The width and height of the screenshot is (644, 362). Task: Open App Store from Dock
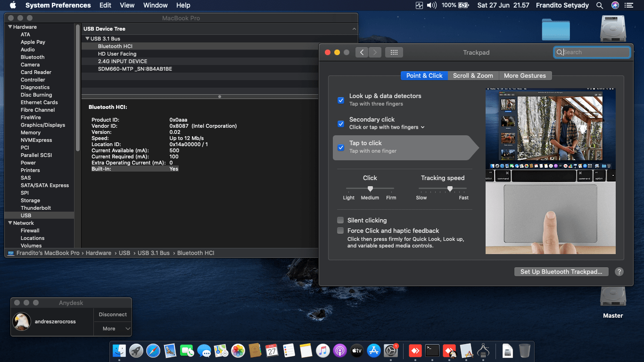click(x=374, y=351)
